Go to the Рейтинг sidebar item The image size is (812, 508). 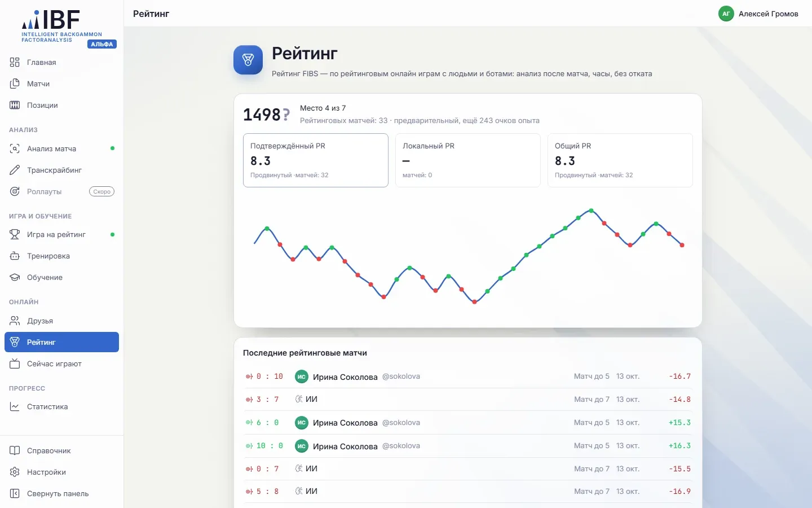tap(61, 342)
